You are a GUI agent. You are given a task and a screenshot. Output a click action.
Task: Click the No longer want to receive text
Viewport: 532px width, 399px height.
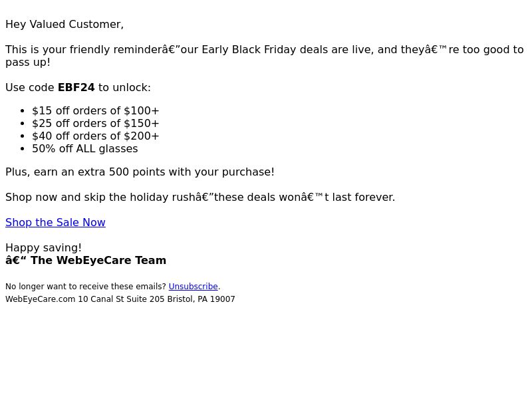[x=86, y=287]
